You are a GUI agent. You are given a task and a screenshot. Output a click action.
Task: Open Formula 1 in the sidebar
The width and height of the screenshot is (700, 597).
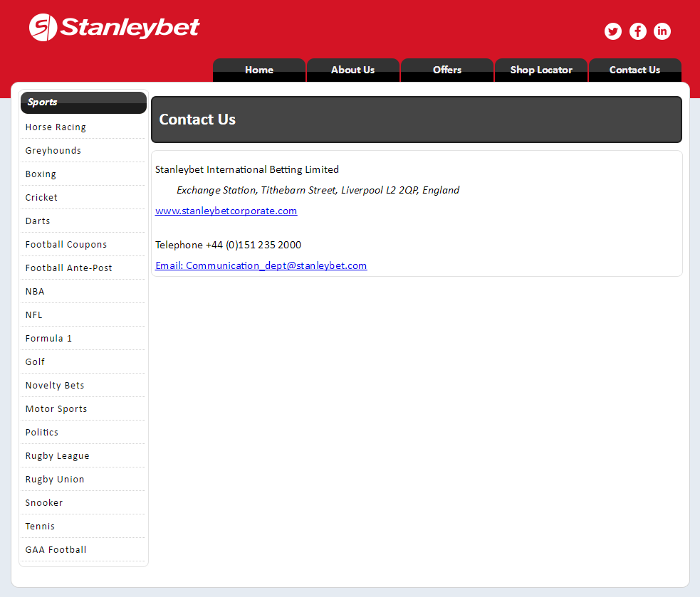pyautogui.click(x=83, y=339)
